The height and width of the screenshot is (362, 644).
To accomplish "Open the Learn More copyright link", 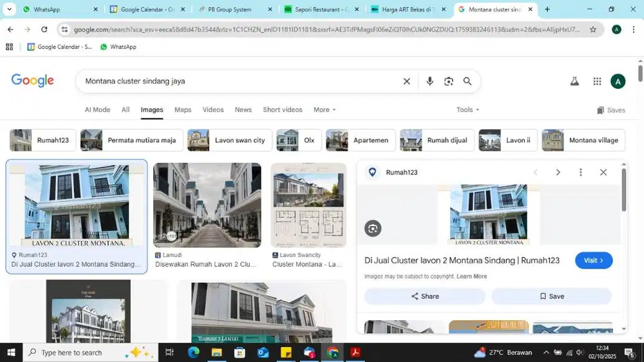I will tap(471, 276).
